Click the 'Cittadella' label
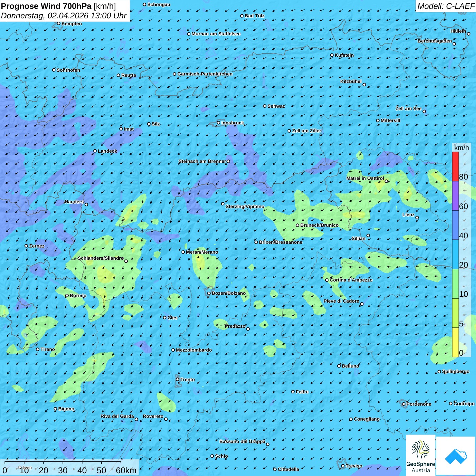 point(288,469)
